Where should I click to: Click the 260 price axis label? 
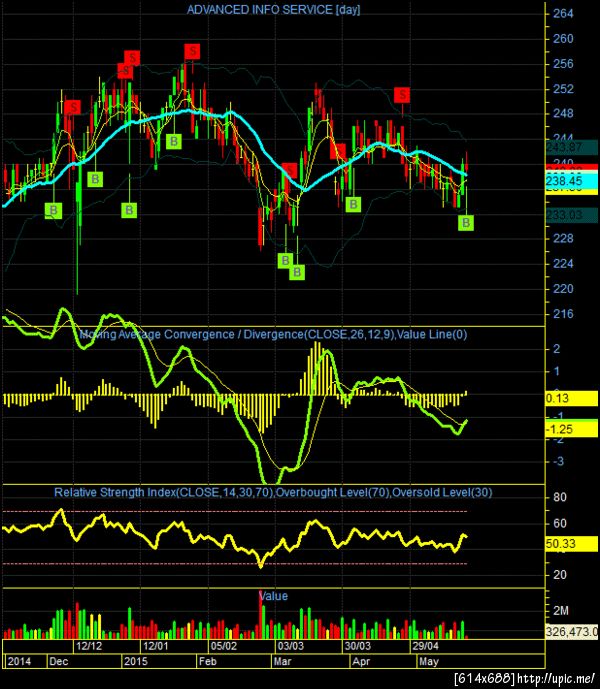click(563, 39)
